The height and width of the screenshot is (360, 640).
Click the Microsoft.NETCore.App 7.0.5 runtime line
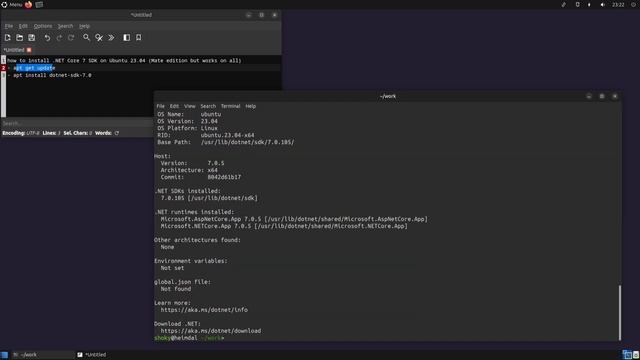tap(284, 226)
